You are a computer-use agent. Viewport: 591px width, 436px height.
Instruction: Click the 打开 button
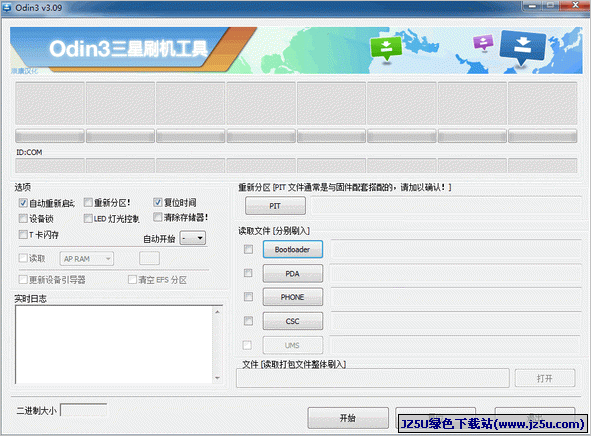[545, 378]
